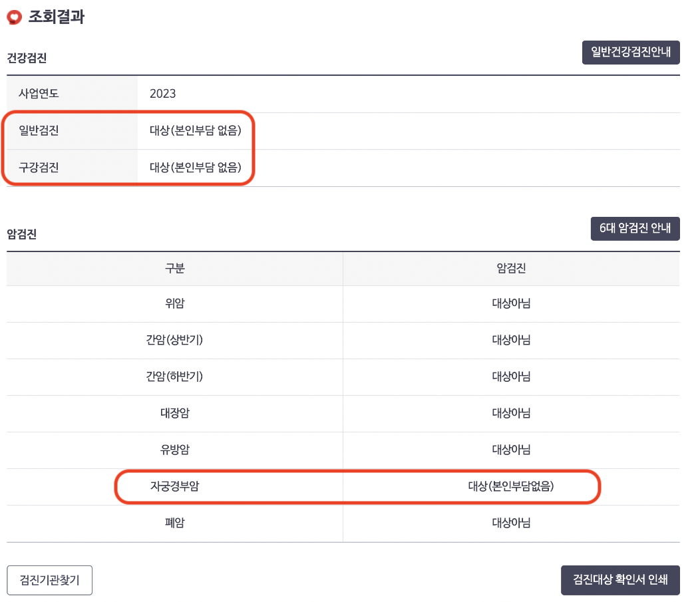The image size is (700, 602).
Task: Select the 대장암 row
Action: click(174, 414)
